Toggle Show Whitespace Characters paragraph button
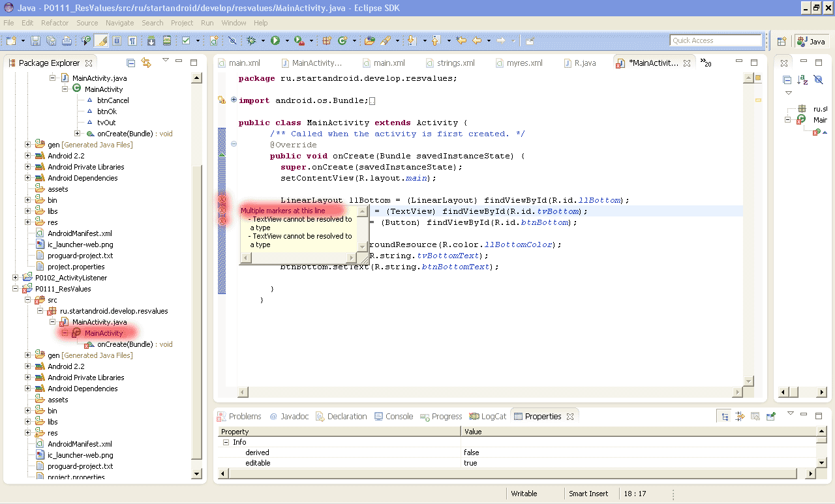 [132, 40]
